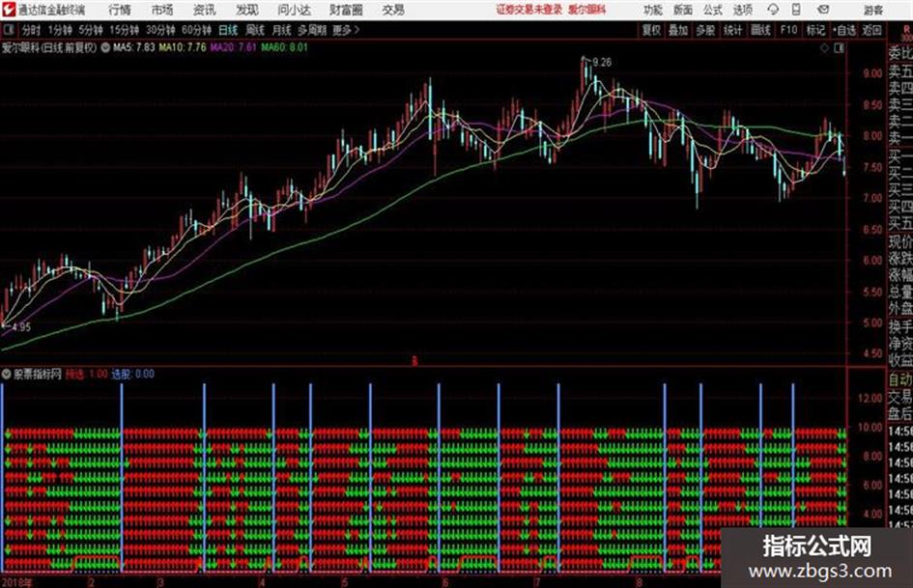Open the 公式 formula menu
Screen dimensions: 913x588
coord(713,10)
